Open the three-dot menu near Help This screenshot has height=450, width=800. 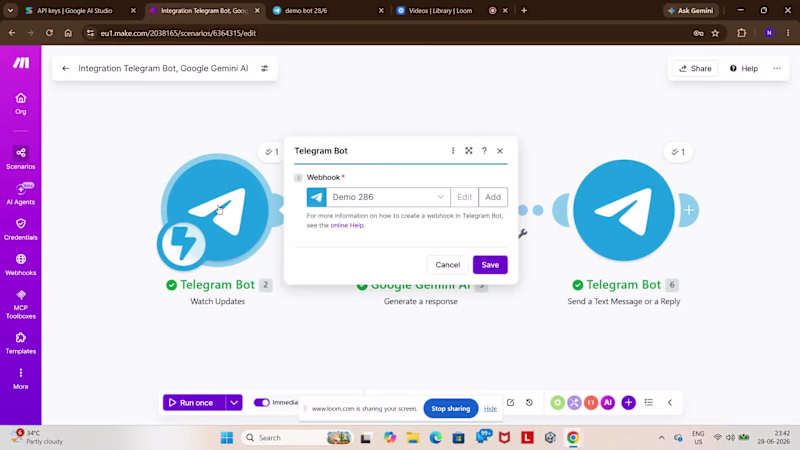click(x=777, y=68)
